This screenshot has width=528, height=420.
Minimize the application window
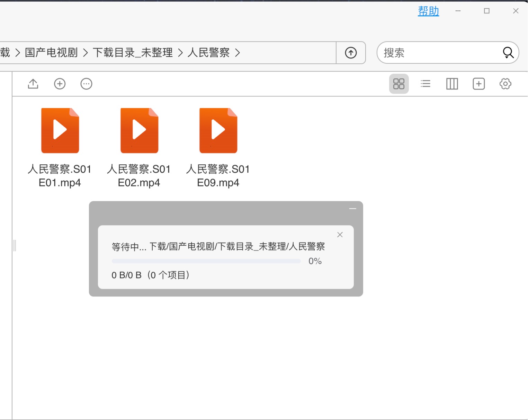pyautogui.click(x=458, y=11)
